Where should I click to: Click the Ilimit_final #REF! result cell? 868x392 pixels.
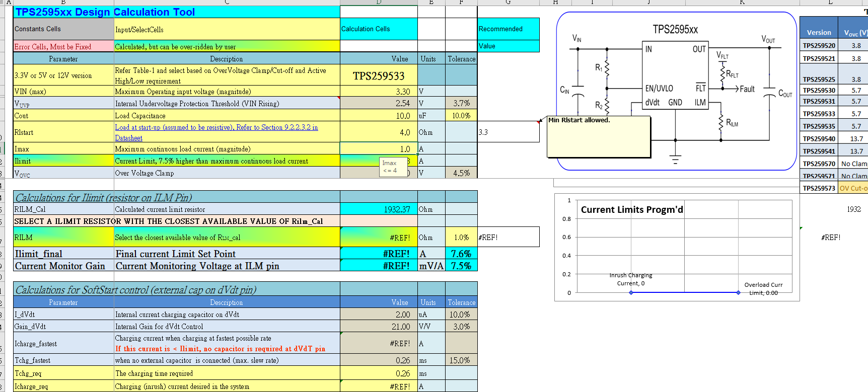tap(379, 253)
